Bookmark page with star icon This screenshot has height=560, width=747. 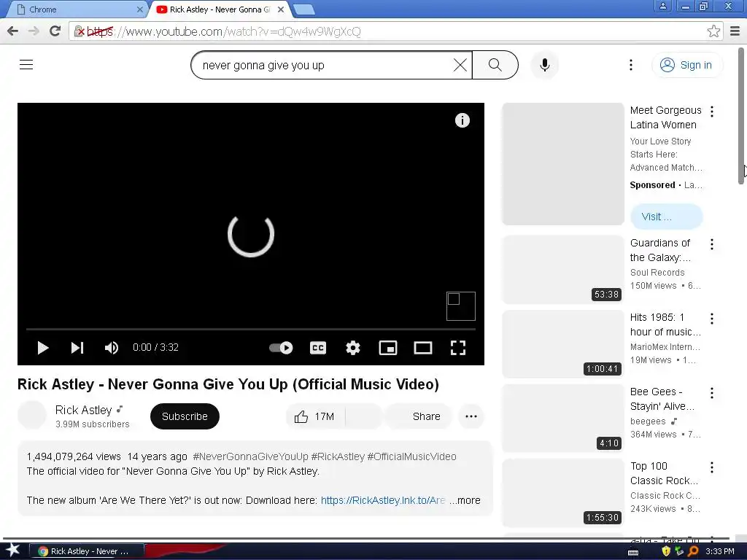[x=713, y=31]
